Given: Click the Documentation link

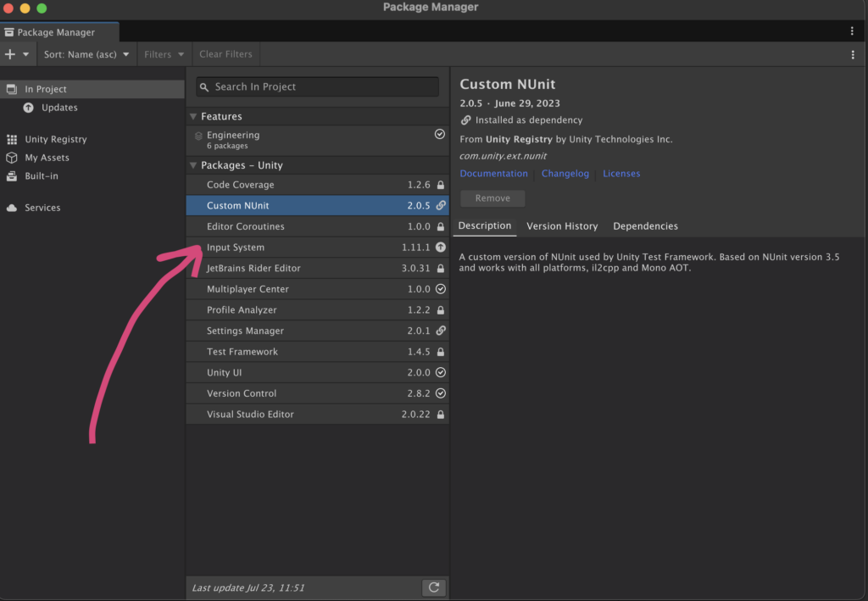Looking at the screenshot, I should (x=493, y=174).
